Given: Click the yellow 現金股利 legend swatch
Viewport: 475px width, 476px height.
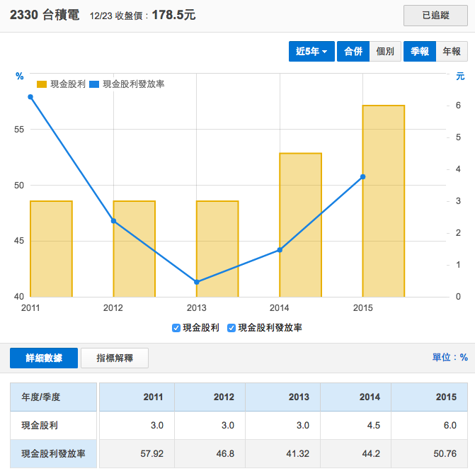Looking at the screenshot, I should [42, 84].
